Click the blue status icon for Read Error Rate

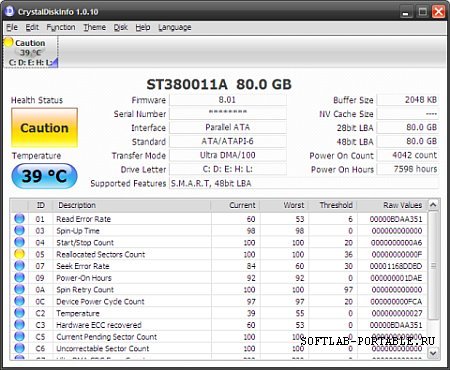tap(20, 219)
